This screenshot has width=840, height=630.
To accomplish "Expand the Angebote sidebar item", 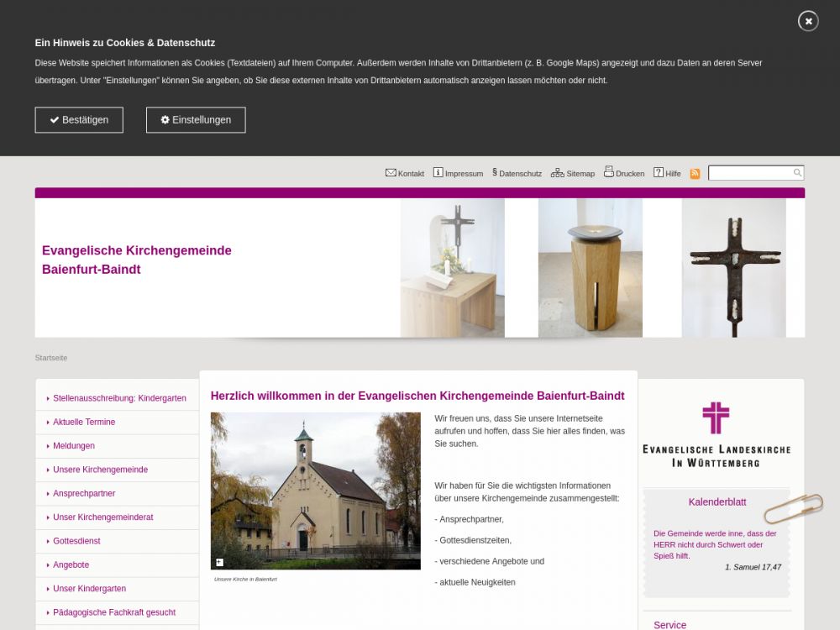I will [x=71, y=564].
